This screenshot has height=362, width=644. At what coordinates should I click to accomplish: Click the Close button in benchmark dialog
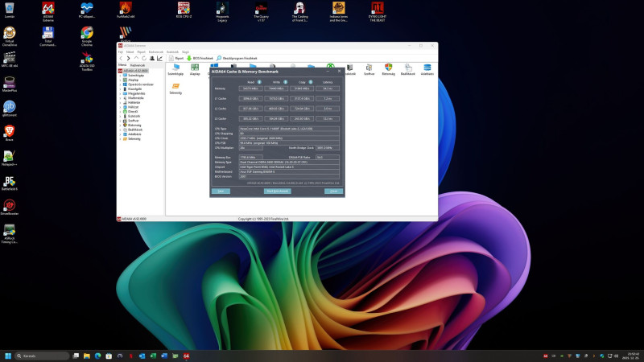point(333,191)
